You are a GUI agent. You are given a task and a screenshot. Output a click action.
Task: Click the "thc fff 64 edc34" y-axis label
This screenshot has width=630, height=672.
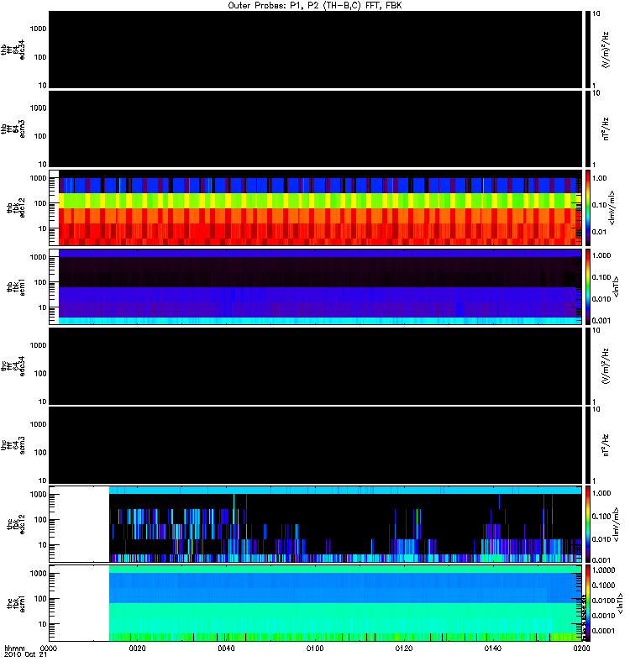pyautogui.click(x=13, y=366)
